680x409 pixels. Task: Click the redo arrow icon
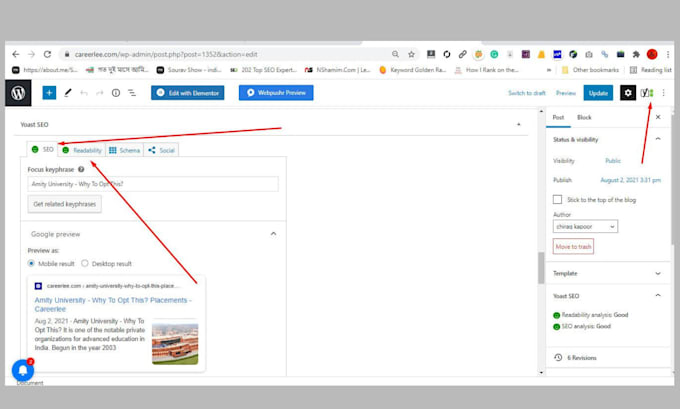point(100,93)
